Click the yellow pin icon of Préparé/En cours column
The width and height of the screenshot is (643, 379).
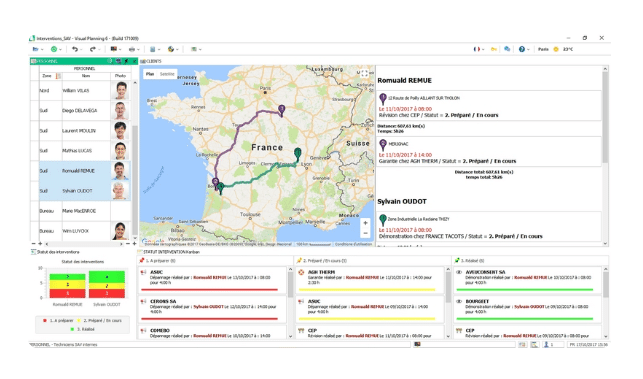point(299,260)
